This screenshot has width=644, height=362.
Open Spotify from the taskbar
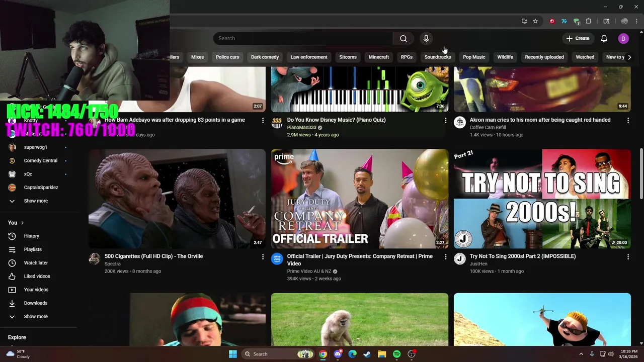(x=396, y=354)
